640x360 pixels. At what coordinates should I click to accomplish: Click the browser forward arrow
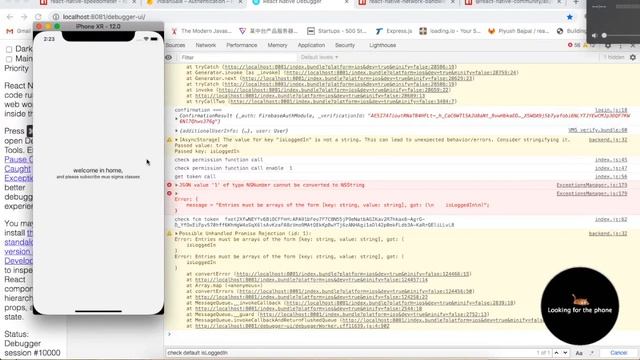tap(24, 17)
